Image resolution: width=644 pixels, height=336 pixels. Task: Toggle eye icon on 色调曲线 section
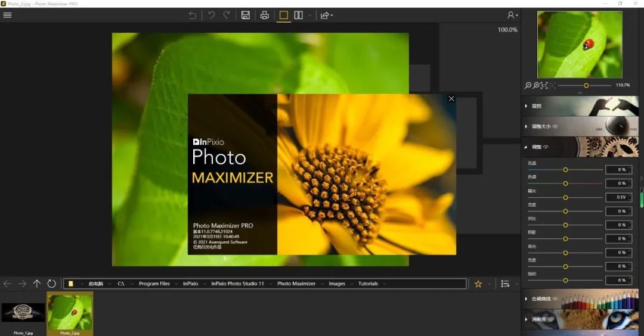pos(555,299)
